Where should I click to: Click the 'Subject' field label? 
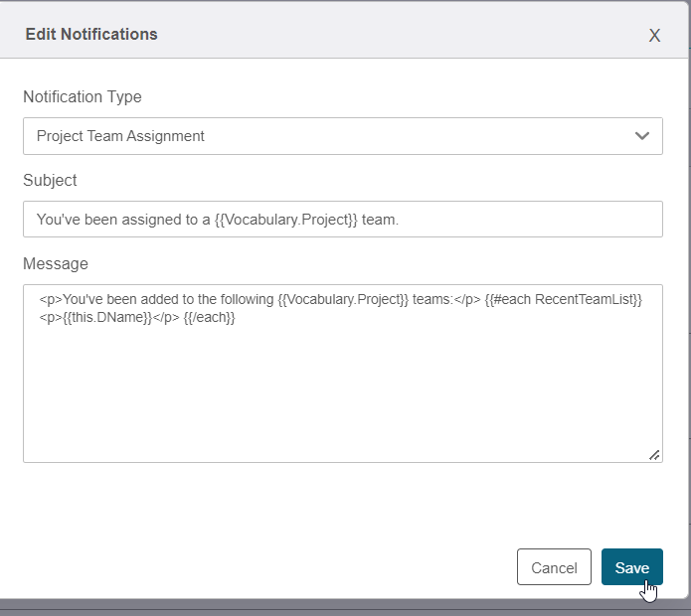pyautogui.click(x=50, y=181)
